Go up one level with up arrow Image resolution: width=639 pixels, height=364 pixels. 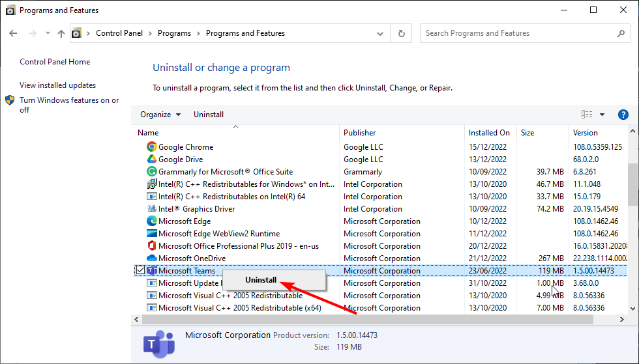[x=61, y=33]
